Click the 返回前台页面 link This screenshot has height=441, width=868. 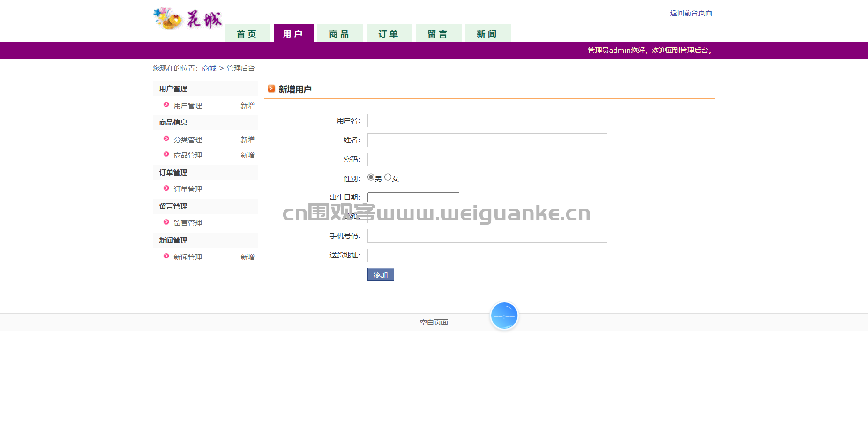[x=691, y=13]
